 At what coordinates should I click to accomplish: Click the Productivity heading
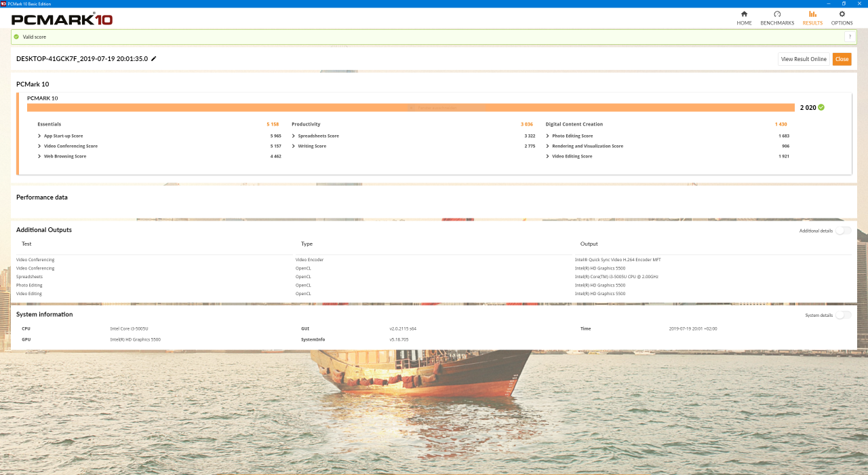306,124
